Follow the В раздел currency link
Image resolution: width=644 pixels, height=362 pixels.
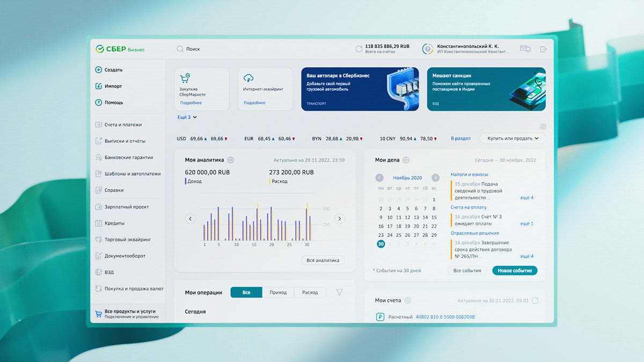pos(460,138)
